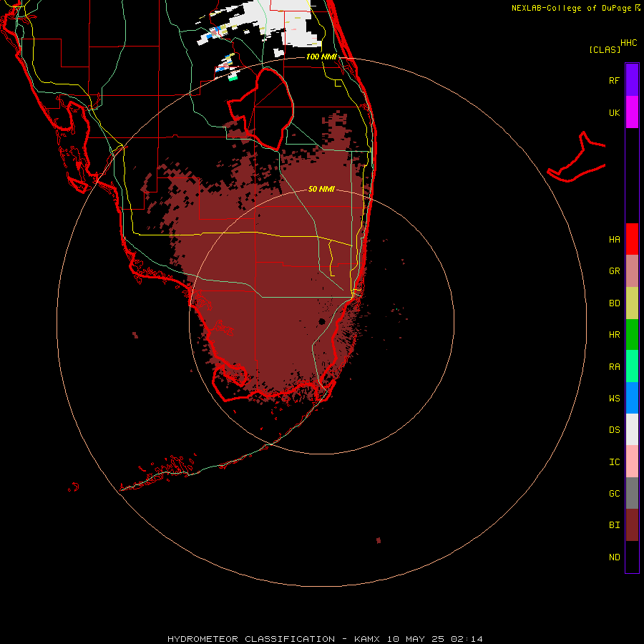
Task: Click the RA legend label
Action: (x=614, y=367)
